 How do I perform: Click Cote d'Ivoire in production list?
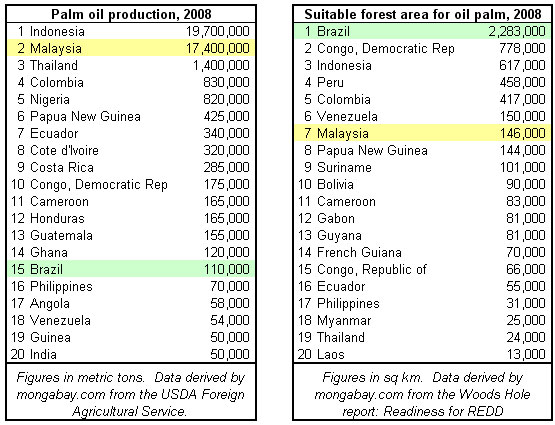64,150
